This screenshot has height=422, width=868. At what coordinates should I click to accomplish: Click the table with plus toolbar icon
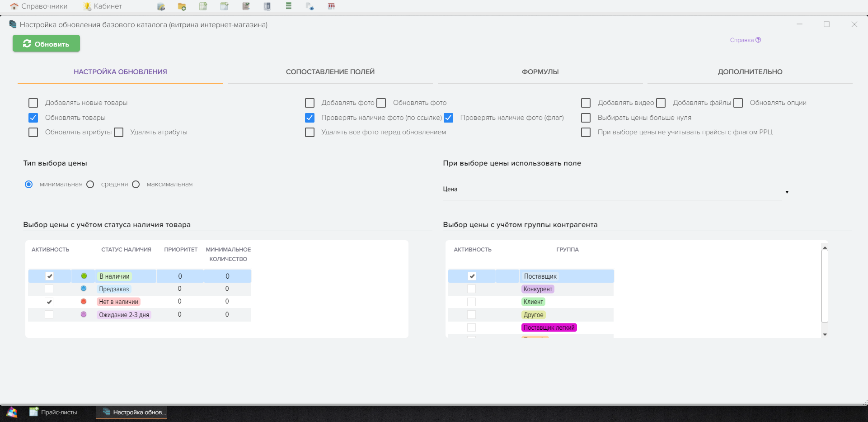(224, 6)
